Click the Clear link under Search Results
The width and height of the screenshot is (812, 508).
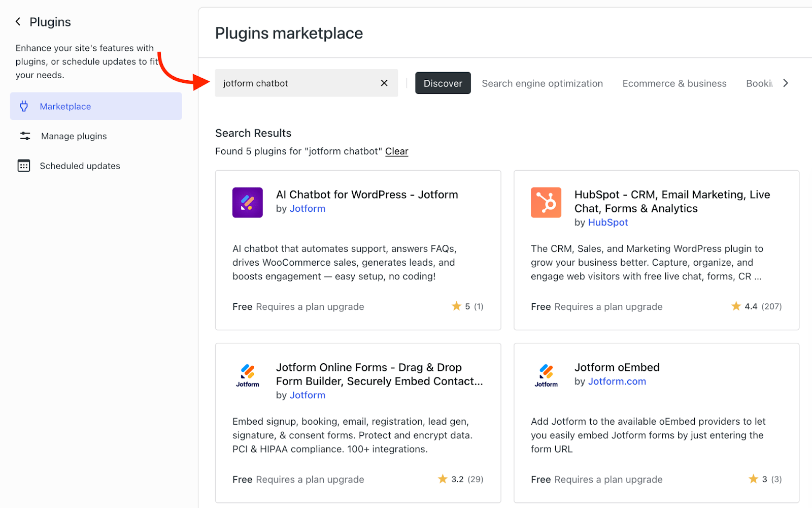click(x=396, y=151)
